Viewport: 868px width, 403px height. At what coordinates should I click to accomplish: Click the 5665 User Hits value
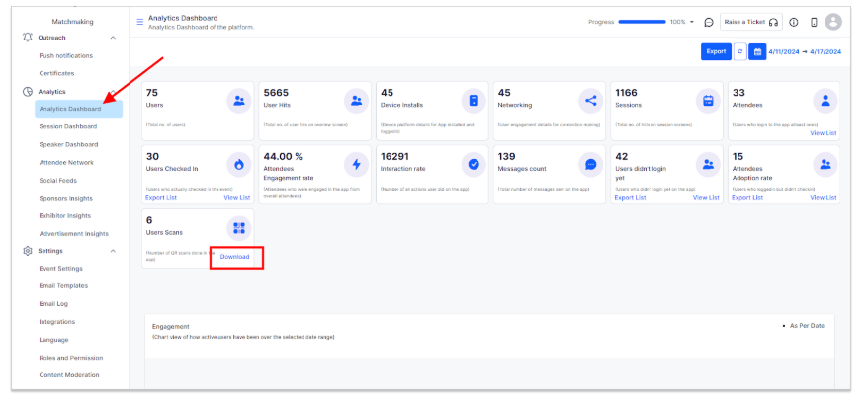click(x=276, y=93)
